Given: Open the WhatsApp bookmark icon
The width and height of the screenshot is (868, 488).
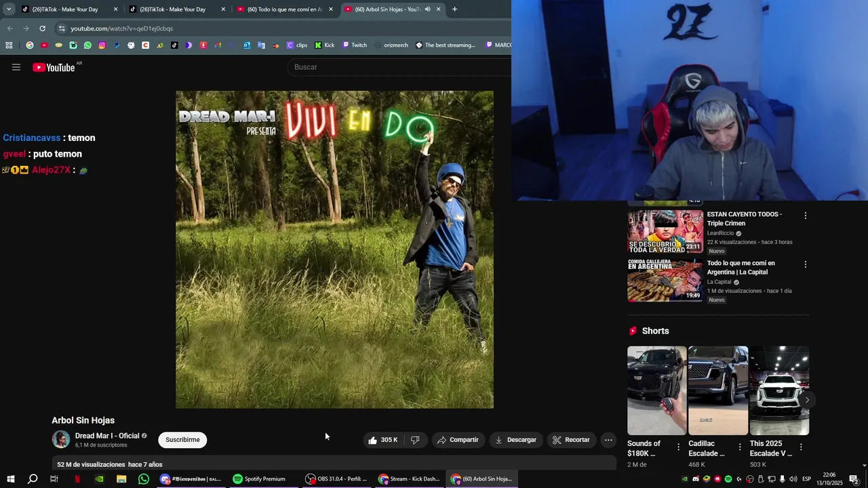Looking at the screenshot, I should point(87,45).
